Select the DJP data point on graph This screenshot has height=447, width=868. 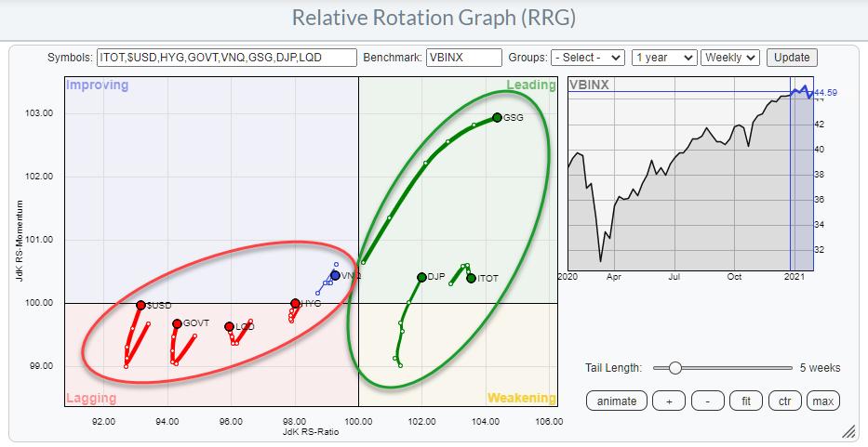click(x=421, y=277)
